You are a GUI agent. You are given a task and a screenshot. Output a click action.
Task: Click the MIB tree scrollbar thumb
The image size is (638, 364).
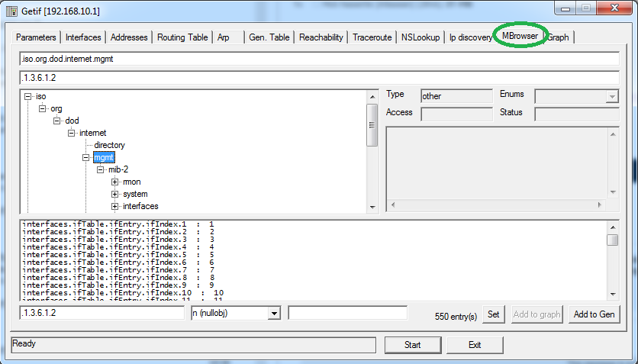[372, 125]
